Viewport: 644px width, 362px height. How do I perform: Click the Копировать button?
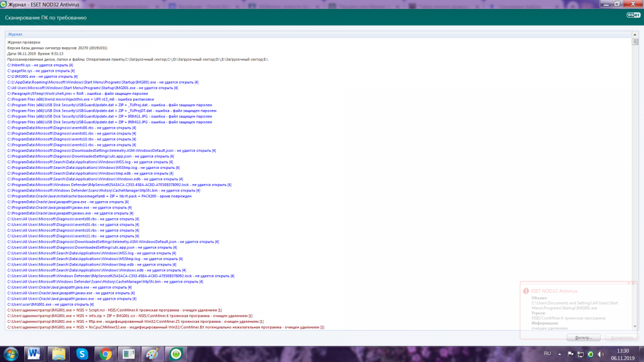622,338
